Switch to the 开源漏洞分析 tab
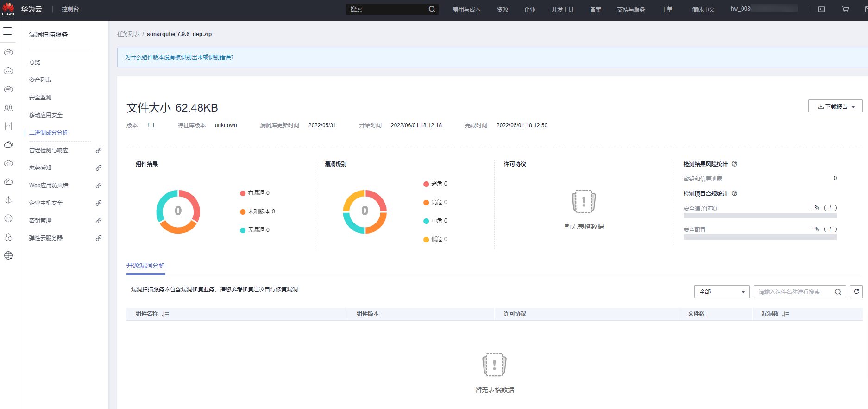Screen dimensions: 868x409 (146, 266)
